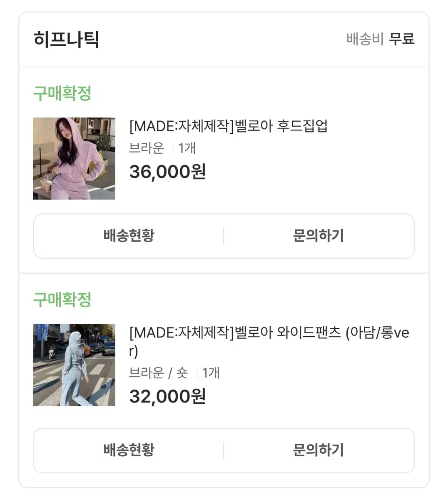
Task: Click the 무료 shipping fee value
Action: (402, 39)
